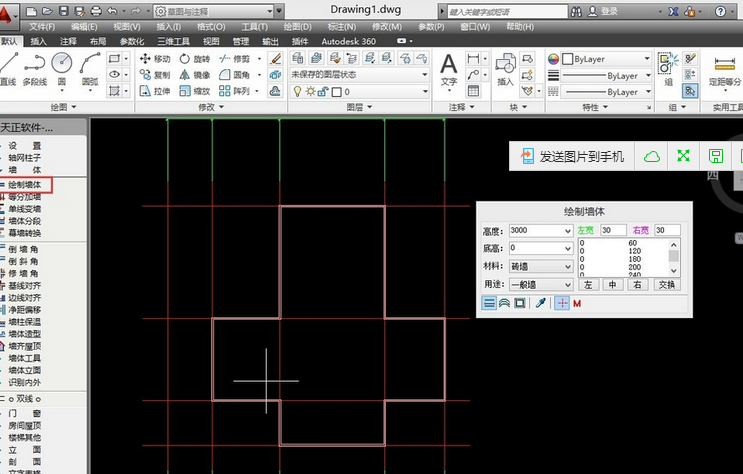Toggle the layer lightbulb on/off icon
The image size is (743, 474).
pos(297,91)
